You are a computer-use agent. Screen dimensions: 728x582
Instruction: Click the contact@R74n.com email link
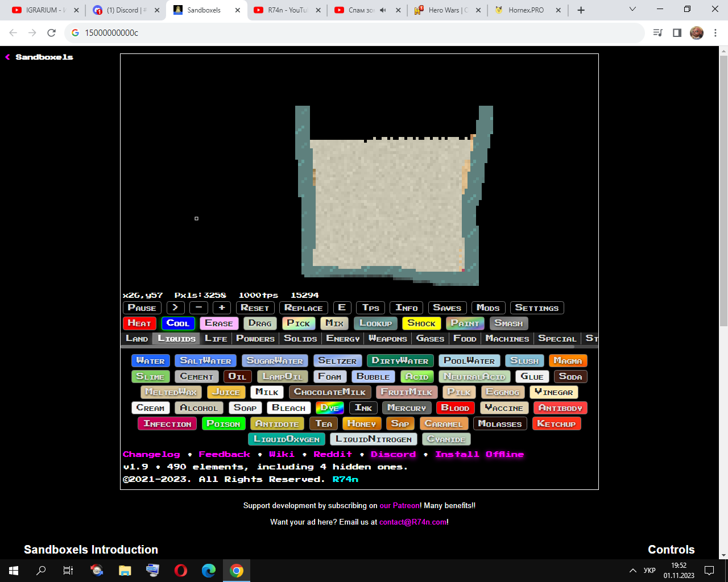413,522
